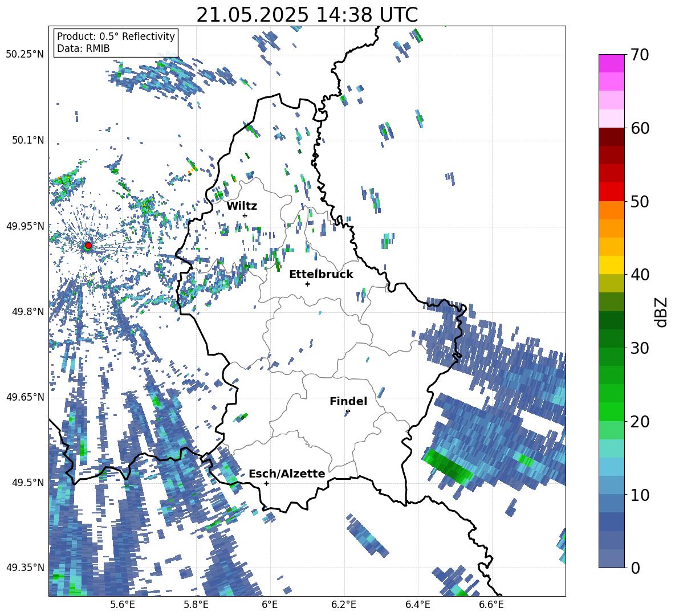Click the slate blue colorbar segment above 0
The height and width of the screenshot is (616, 675).
tap(611, 558)
